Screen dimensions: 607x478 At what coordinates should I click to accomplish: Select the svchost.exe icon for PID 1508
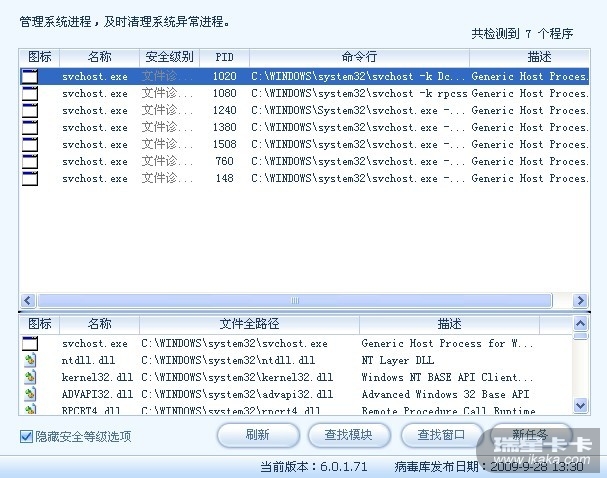30,144
